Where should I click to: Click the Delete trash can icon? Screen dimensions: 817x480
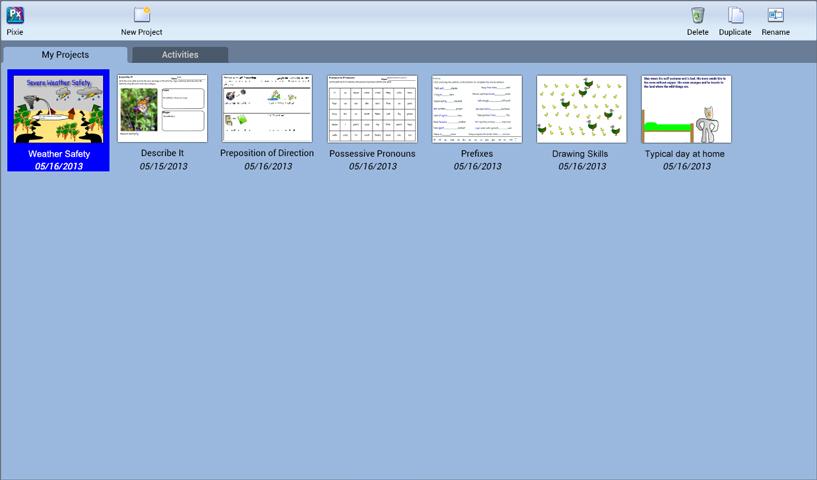click(698, 15)
